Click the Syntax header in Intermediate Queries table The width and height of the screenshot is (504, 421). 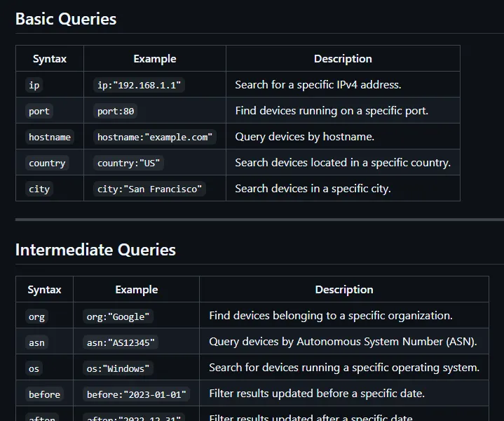[44, 290]
